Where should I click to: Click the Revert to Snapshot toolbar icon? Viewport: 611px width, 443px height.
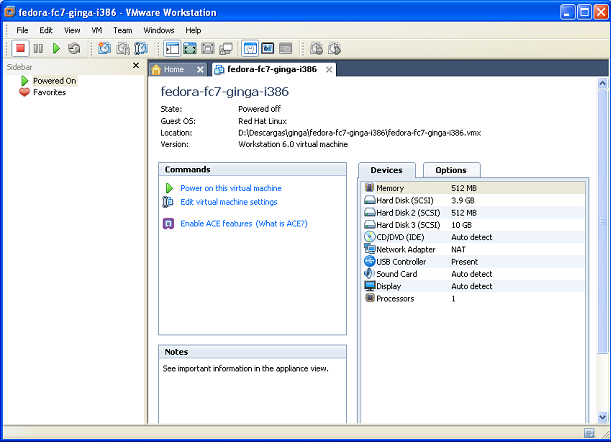pos(123,49)
